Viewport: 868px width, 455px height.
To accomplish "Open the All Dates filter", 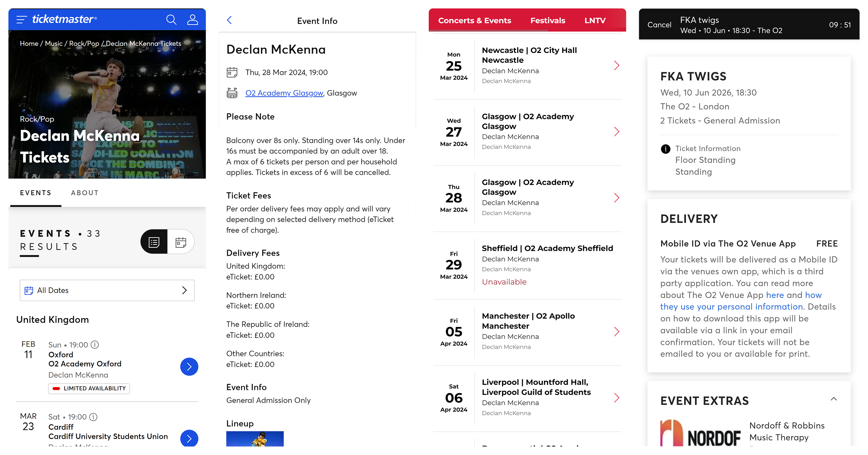I will (x=107, y=290).
